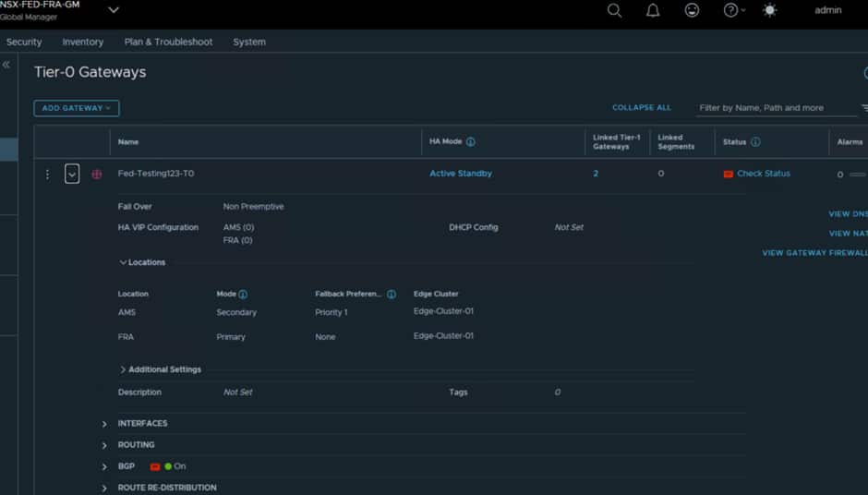Open the NSX-FED-FRA-GM manager dropdown
Image resolution: width=868 pixels, height=495 pixels.
point(114,10)
